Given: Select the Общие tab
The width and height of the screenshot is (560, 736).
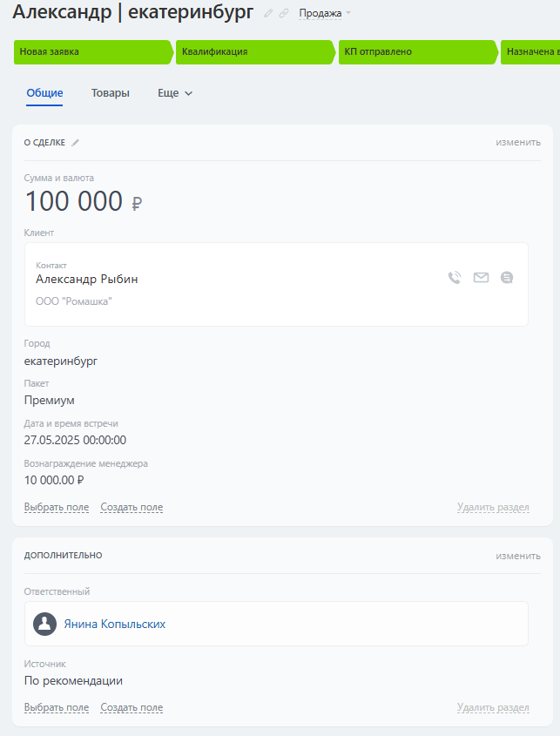Looking at the screenshot, I should (44, 93).
